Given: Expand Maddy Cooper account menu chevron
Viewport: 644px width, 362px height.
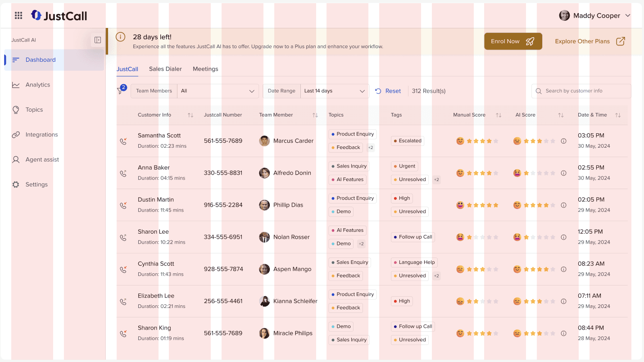Looking at the screenshot, I should coord(628,16).
